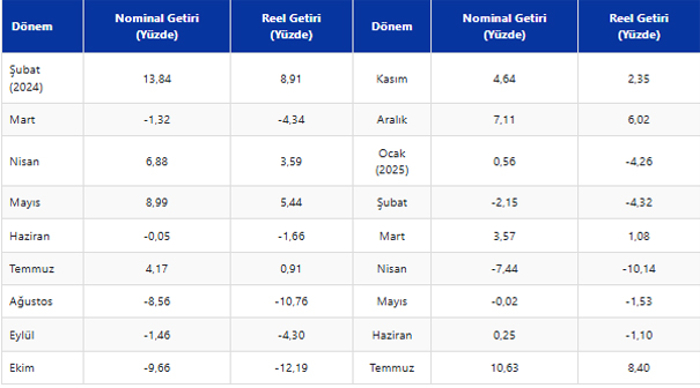
Task: Click the left Dönem column header
Action: (x=32, y=27)
